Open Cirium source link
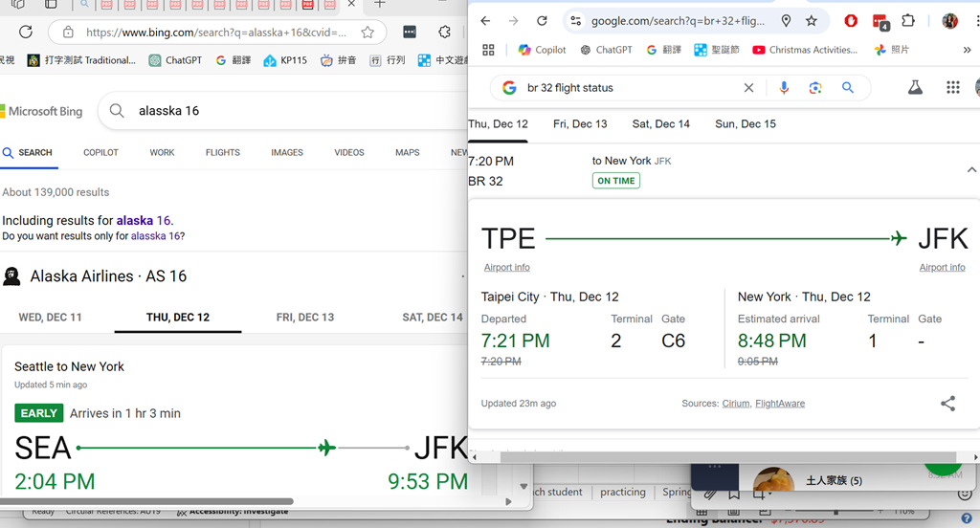This screenshot has height=528, width=980. pos(736,404)
